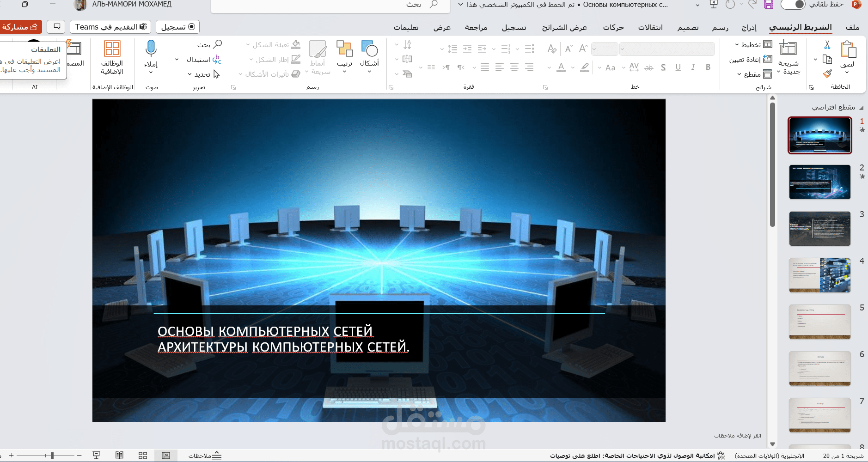Start Slide Show from status bar icon
Screen dimensions: 868x462
tap(96, 456)
